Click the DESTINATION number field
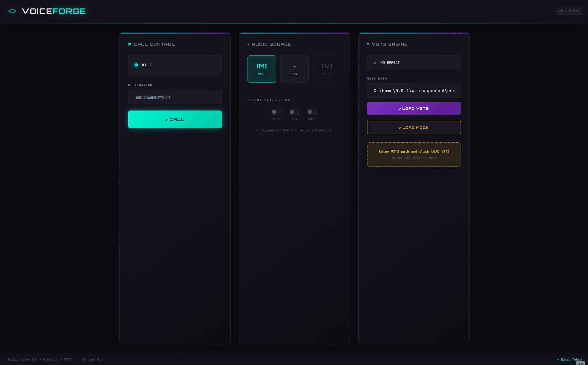 [175, 97]
